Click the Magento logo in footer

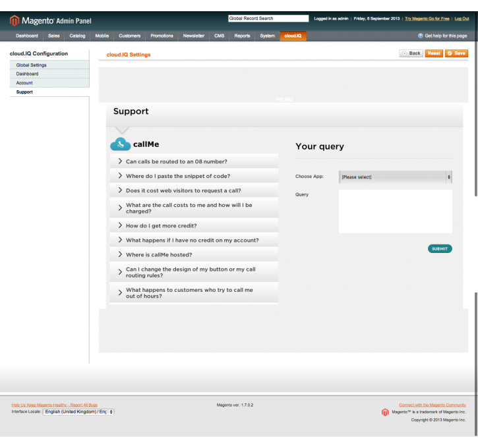pyautogui.click(x=385, y=412)
